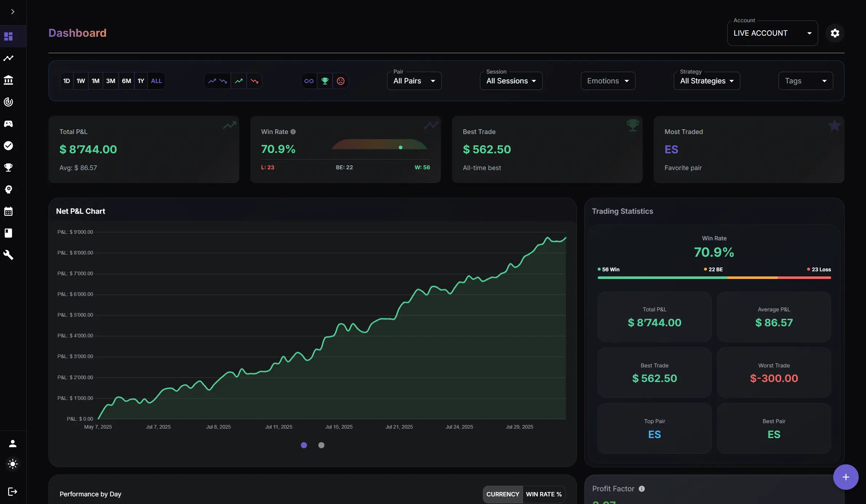Toggle the red losing trades filter
Viewport: 866px width, 504px height.
pyautogui.click(x=255, y=80)
